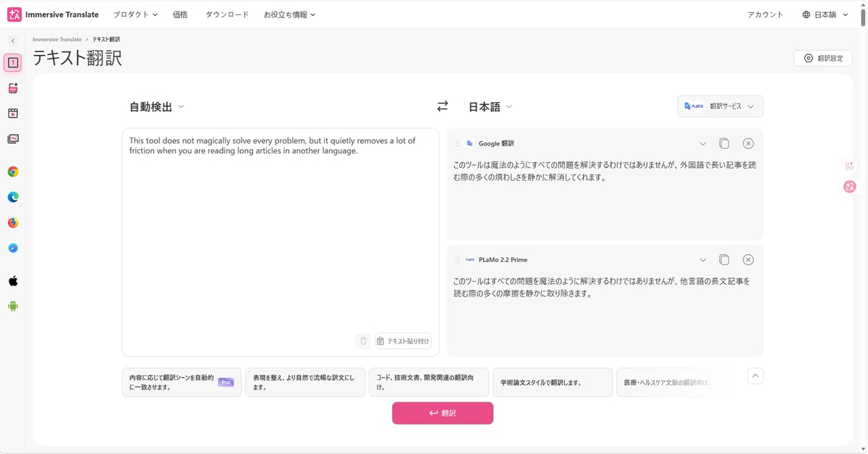Open the video subtitle translation sidebar icon

coord(13,114)
